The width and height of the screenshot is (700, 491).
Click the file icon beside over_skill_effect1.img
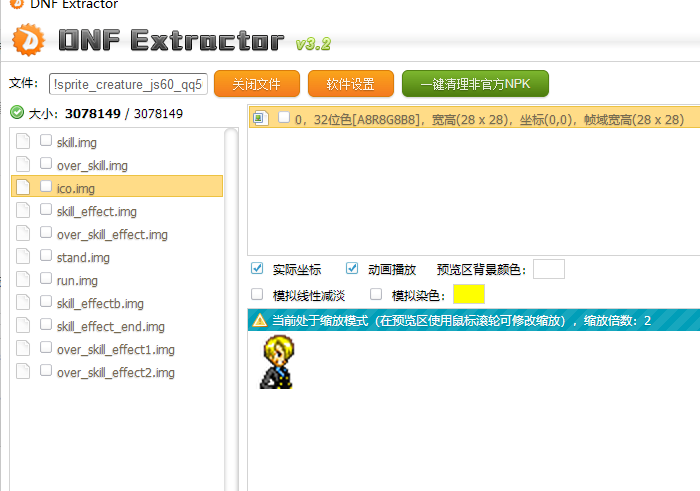(23, 349)
